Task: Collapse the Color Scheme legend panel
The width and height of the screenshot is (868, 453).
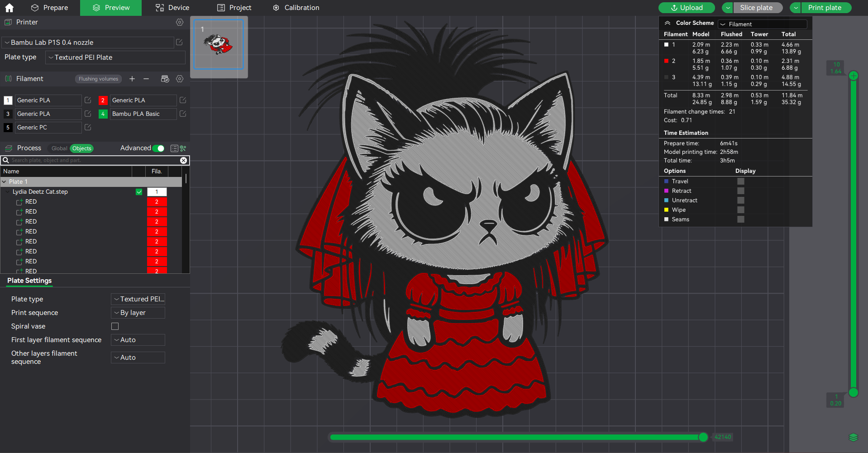Action: click(668, 23)
